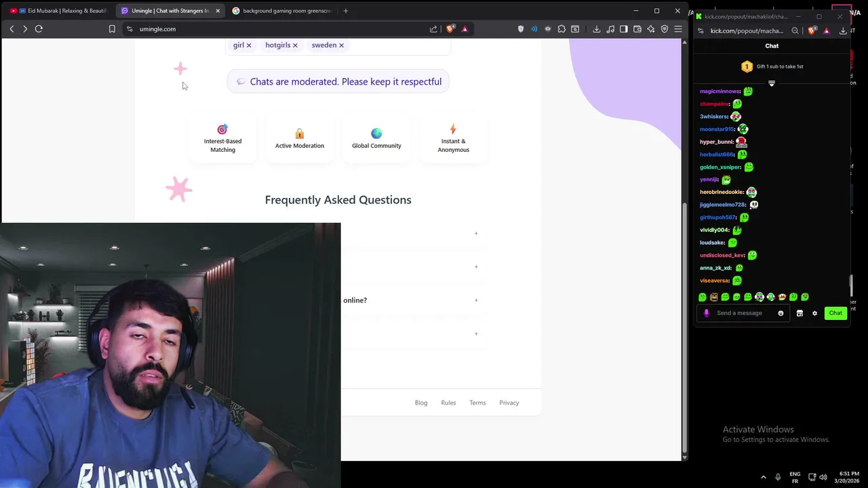
Task: Open the Kick shop icon
Action: pos(800,313)
